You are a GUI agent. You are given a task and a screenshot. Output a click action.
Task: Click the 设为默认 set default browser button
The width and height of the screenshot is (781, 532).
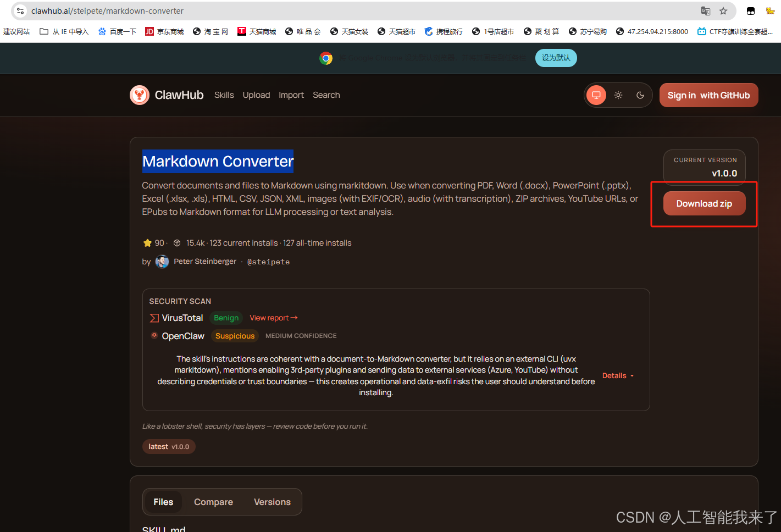tap(556, 58)
